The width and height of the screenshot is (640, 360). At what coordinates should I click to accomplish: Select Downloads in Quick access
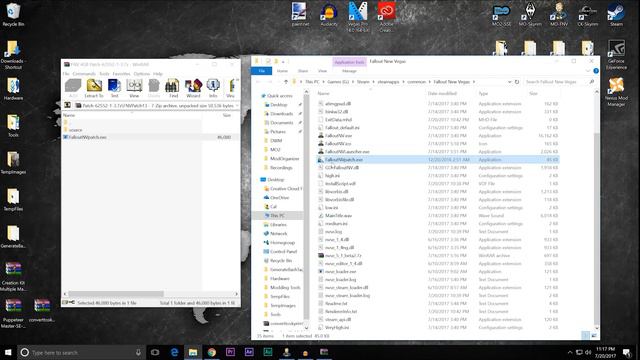[x=281, y=113]
